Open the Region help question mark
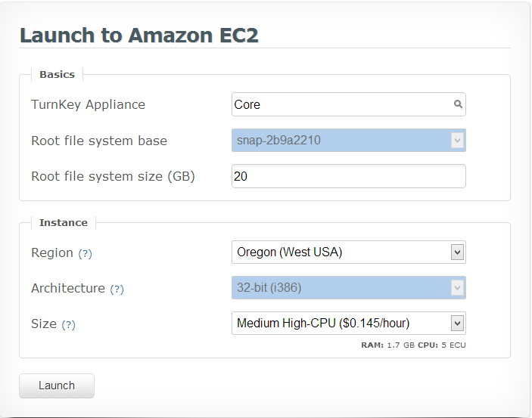This screenshot has width=532, height=418. tap(86, 253)
